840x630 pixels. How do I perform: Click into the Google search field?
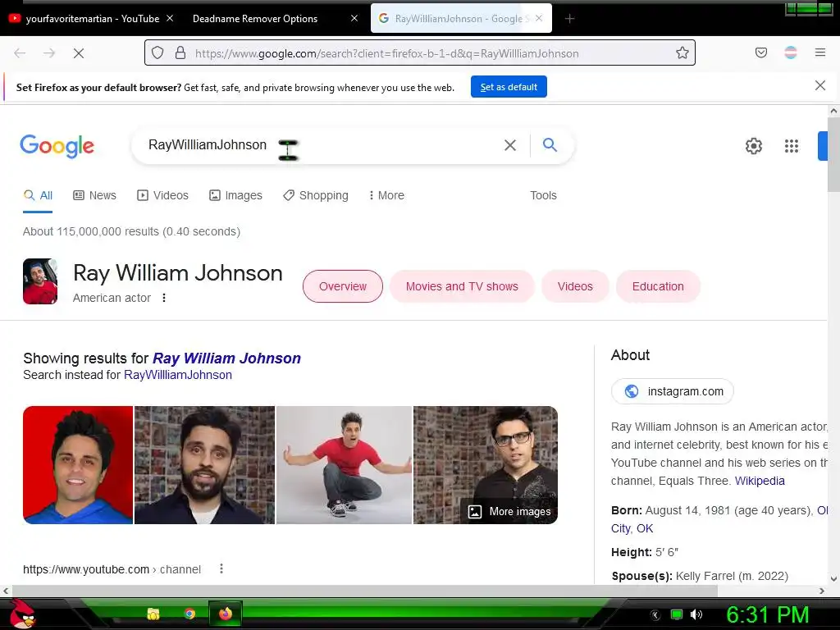tap(316, 145)
